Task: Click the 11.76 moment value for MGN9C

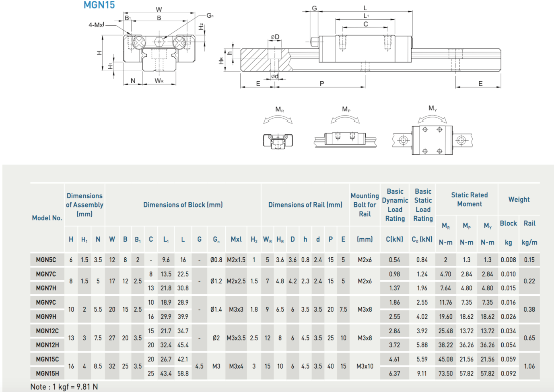Action: point(446,302)
